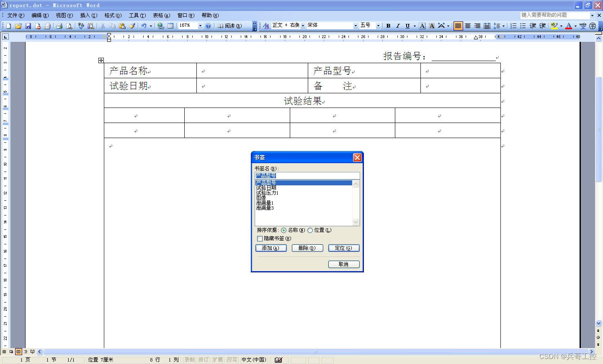
Task: Apply red font color
Action: pos(569,26)
